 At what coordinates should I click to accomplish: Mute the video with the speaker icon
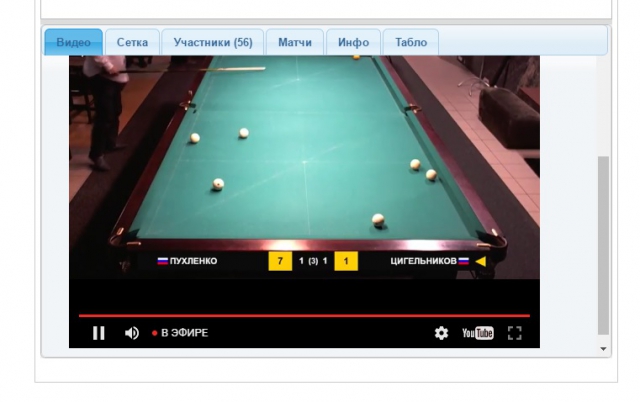[131, 333]
